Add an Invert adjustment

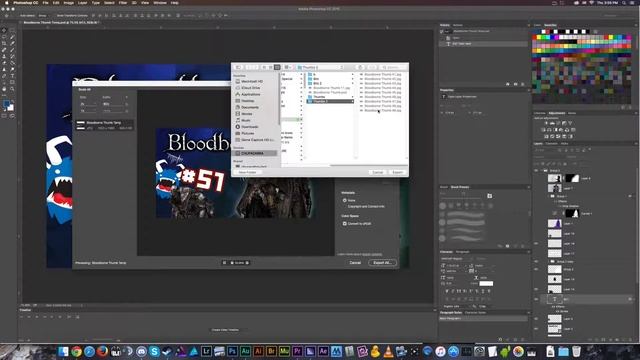(x=547, y=136)
